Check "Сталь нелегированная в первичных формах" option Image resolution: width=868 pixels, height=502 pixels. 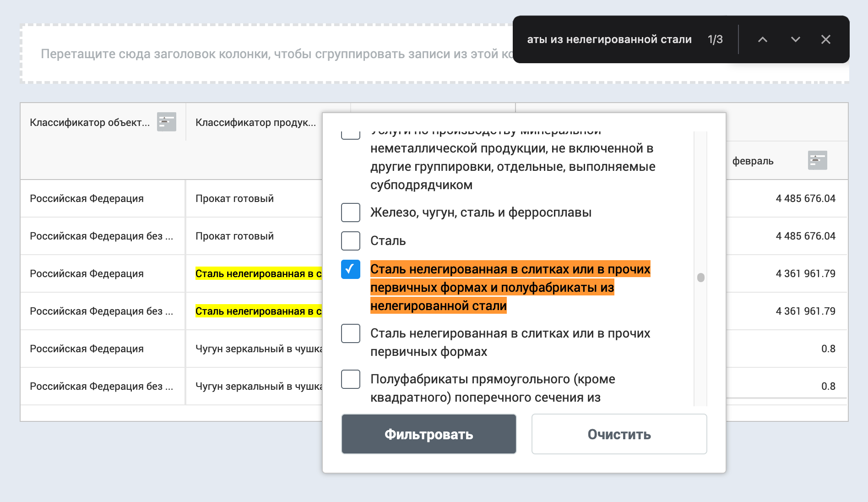click(350, 334)
